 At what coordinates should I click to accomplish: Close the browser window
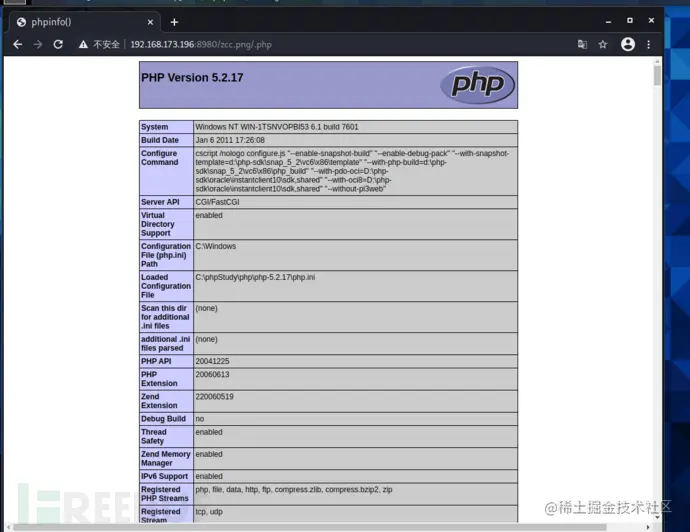(651, 20)
